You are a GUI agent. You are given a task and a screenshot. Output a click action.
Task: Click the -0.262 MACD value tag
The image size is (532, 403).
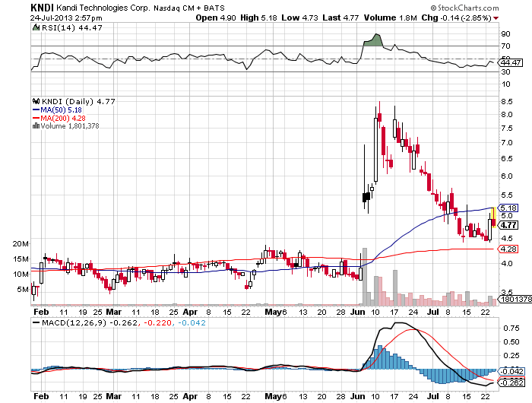[x=511, y=382]
